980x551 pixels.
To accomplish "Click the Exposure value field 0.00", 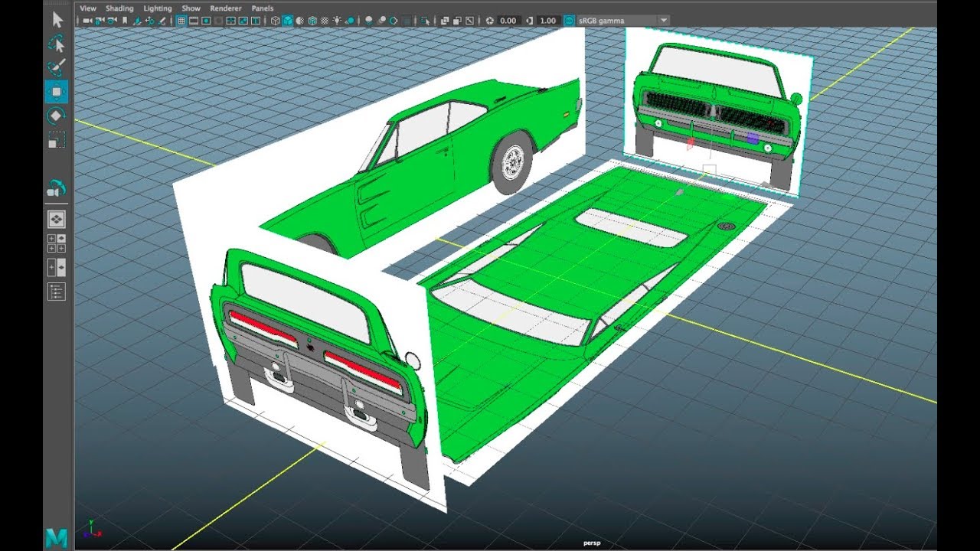I will coord(509,21).
